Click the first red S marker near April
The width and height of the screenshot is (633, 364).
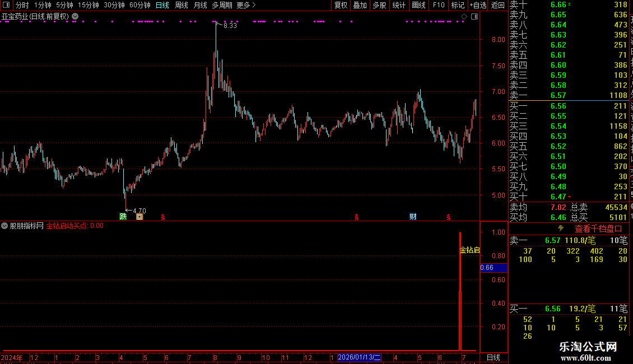coord(163,217)
